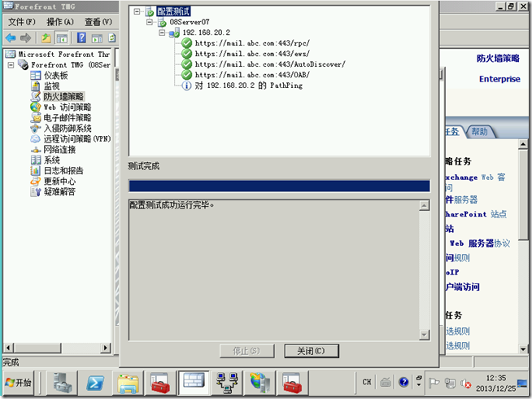Viewport: 532px width, 399px height.
Task: Select Microsoft Forefront Threat root node
Action: [63, 55]
